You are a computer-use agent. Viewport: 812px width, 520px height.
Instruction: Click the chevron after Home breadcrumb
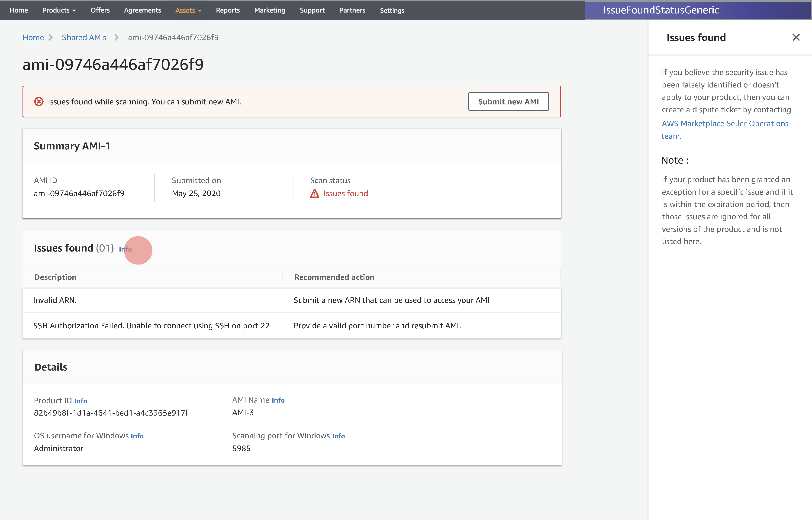point(51,38)
